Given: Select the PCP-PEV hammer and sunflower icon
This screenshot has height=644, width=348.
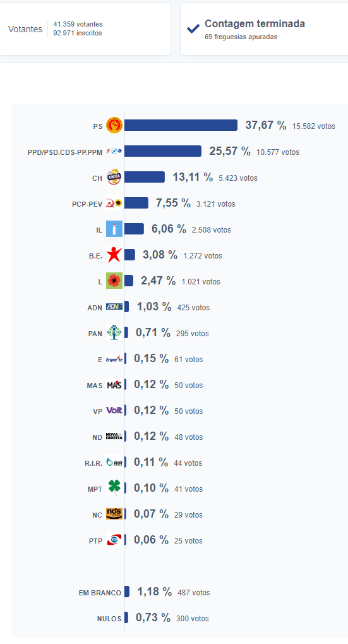Looking at the screenshot, I should (114, 203).
